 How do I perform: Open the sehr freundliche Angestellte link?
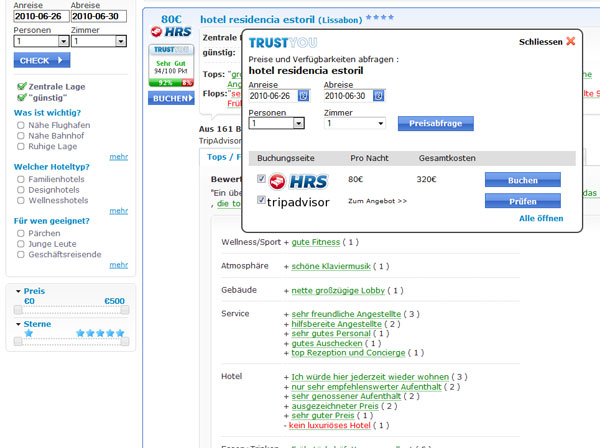(346, 314)
